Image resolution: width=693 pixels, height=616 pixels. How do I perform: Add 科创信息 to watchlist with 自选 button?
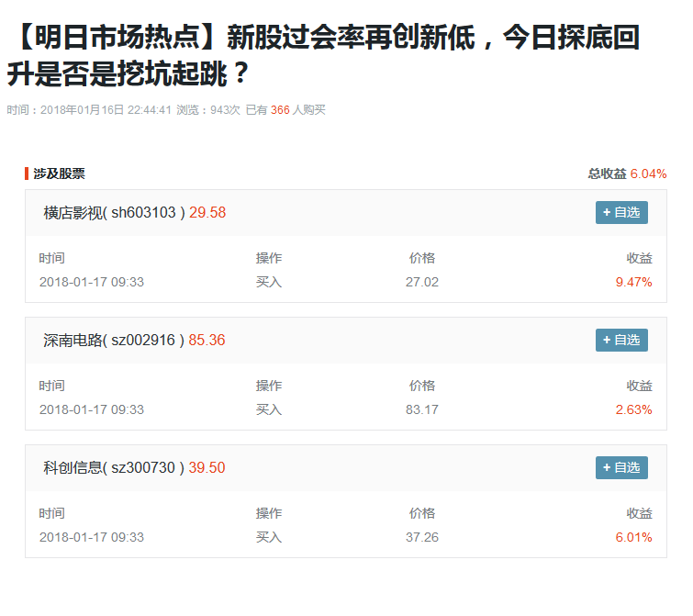621,467
